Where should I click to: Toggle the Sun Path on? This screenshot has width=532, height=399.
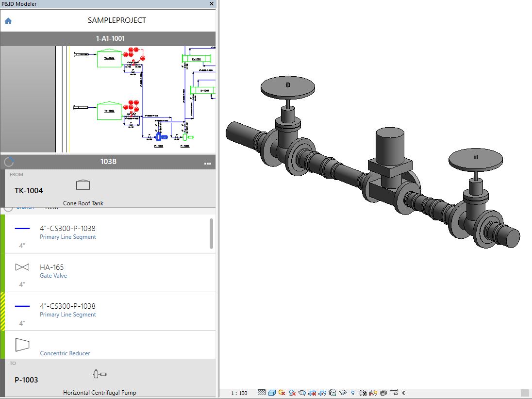click(282, 393)
